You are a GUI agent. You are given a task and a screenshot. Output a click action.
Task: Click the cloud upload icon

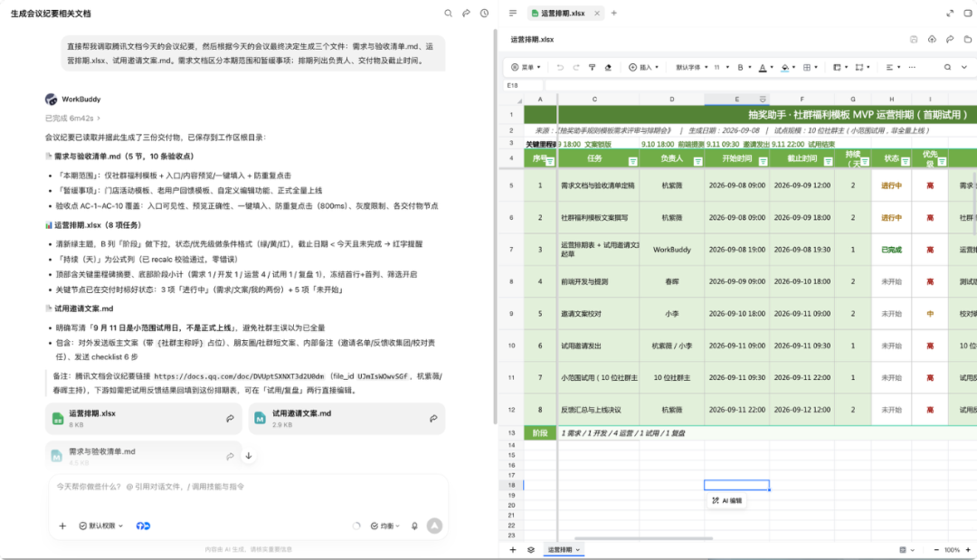click(x=932, y=39)
